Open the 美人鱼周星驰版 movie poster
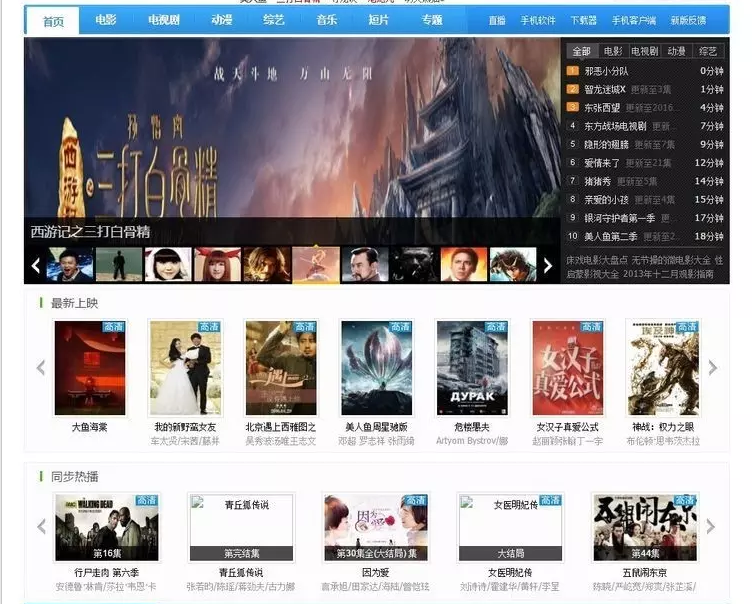752x604 pixels. (376, 368)
